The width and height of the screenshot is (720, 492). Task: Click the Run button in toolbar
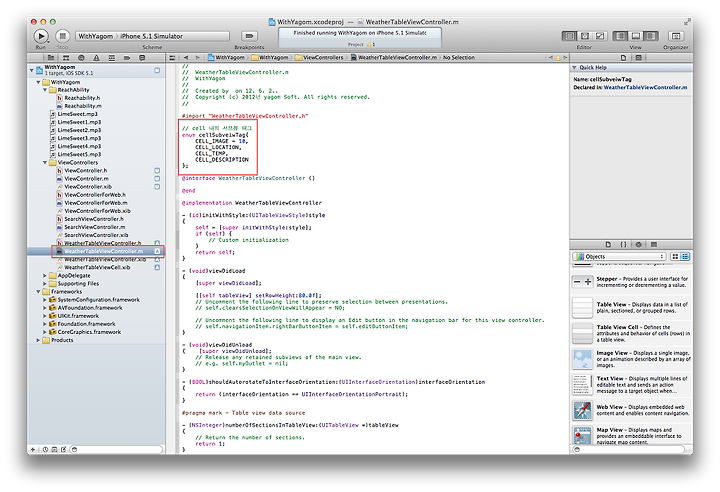[40, 36]
